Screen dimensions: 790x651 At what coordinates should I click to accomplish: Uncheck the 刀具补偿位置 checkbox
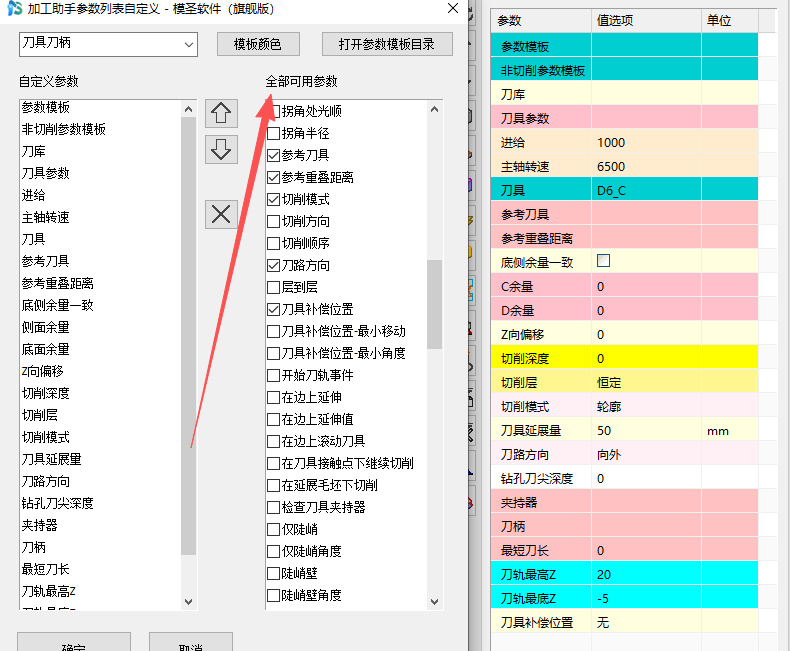pyautogui.click(x=274, y=309)
